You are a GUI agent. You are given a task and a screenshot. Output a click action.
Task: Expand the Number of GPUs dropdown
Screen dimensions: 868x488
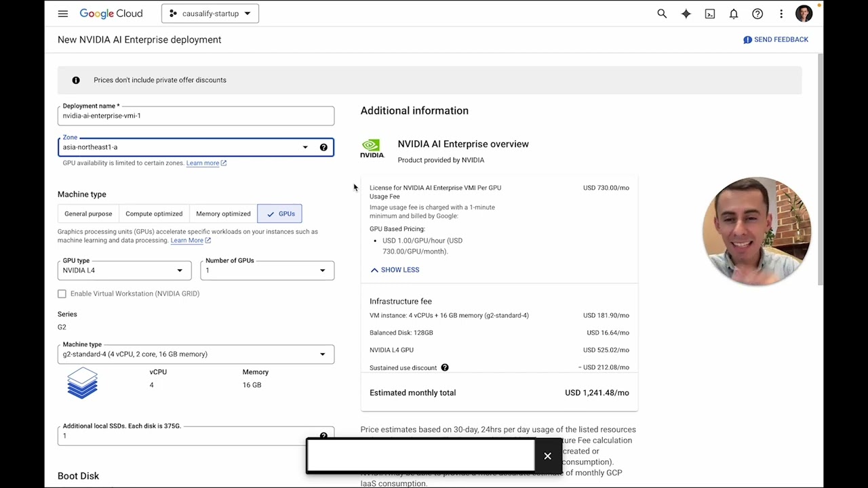(x=267, y=270)
